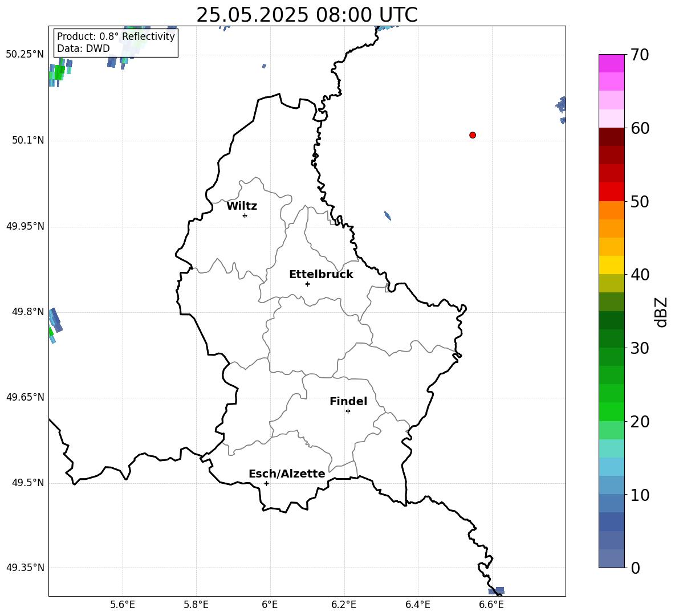Click the blue echo near the bottom at 6.6°E
Image resolution: width=675 pixels, height=616 pixels.
(x=497, y=590)
